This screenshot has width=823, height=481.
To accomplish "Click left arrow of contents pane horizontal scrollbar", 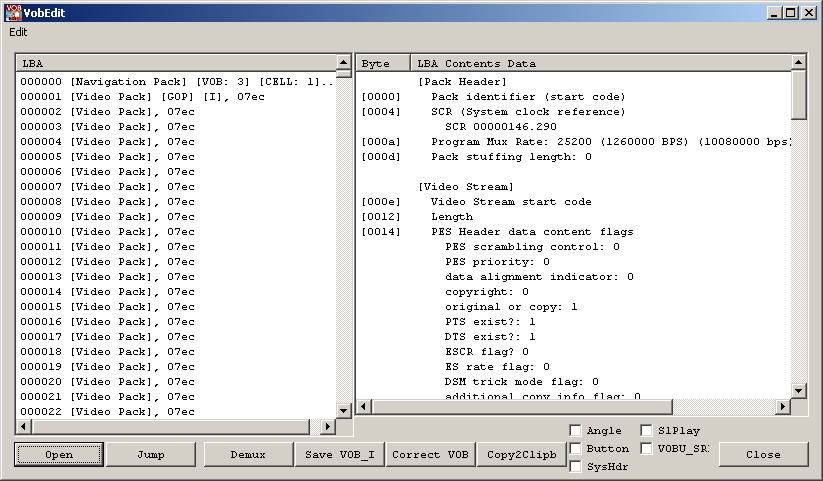I will point(364,406).
